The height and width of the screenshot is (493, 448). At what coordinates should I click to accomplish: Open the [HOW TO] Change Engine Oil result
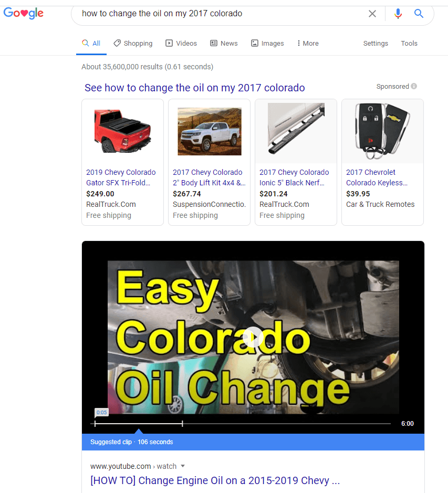click(215, 480)
